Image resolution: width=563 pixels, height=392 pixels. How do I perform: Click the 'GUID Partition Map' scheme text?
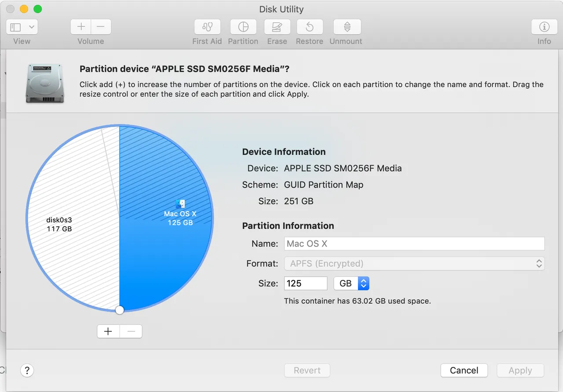(x=324, y=185)
